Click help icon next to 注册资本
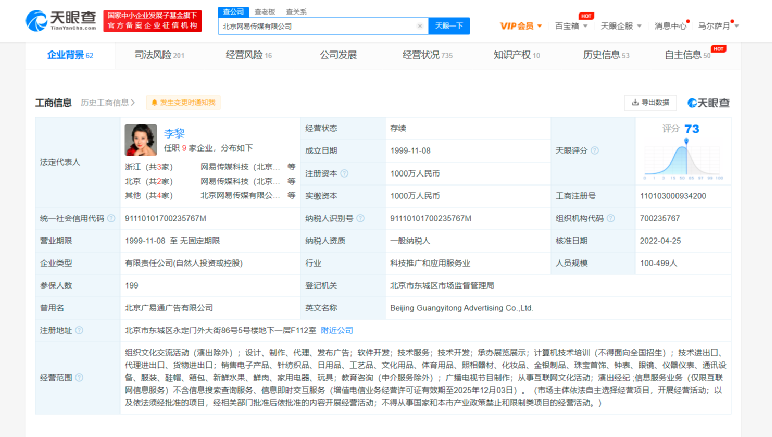Screen dimensions: 772x437 click(344, 173)
